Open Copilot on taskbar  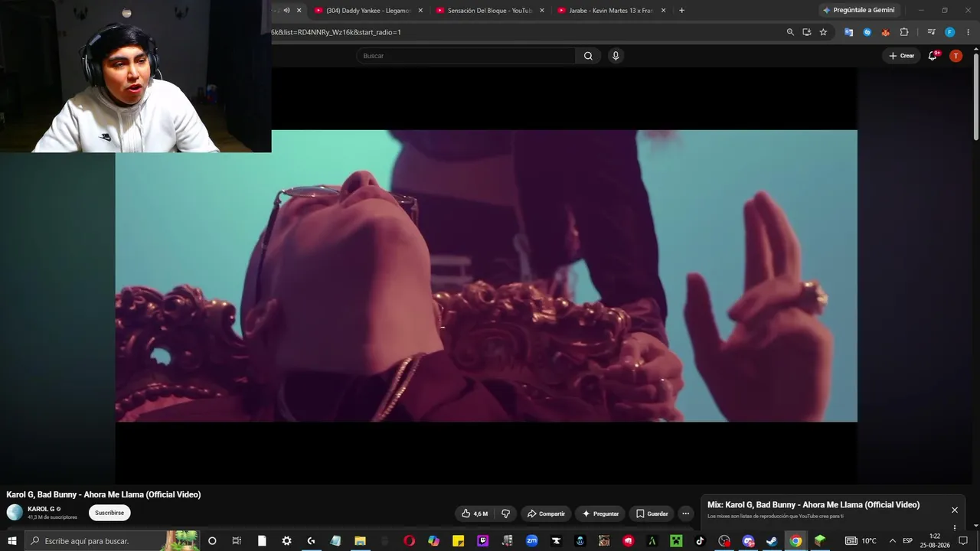[433, 541]
